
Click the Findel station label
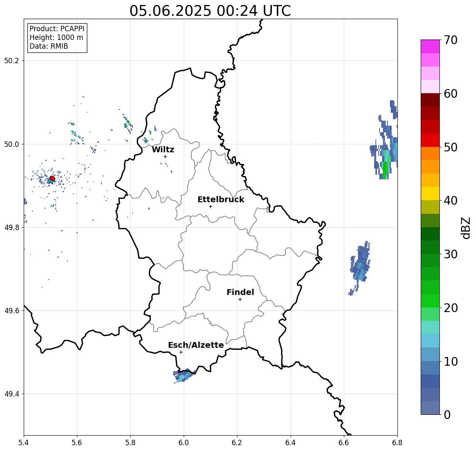[x=240, y=292]
